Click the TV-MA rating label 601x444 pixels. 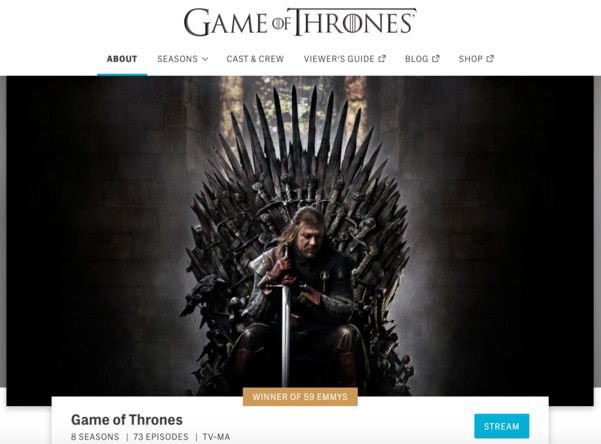coord(216,437)
